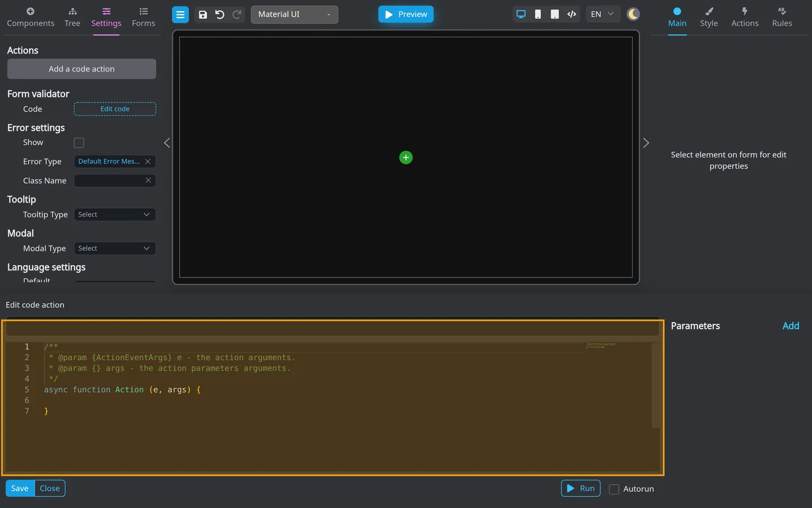Collapse the right panel with arrow
The width and height of the screenshot is (812, 508).
pos(646,143)
